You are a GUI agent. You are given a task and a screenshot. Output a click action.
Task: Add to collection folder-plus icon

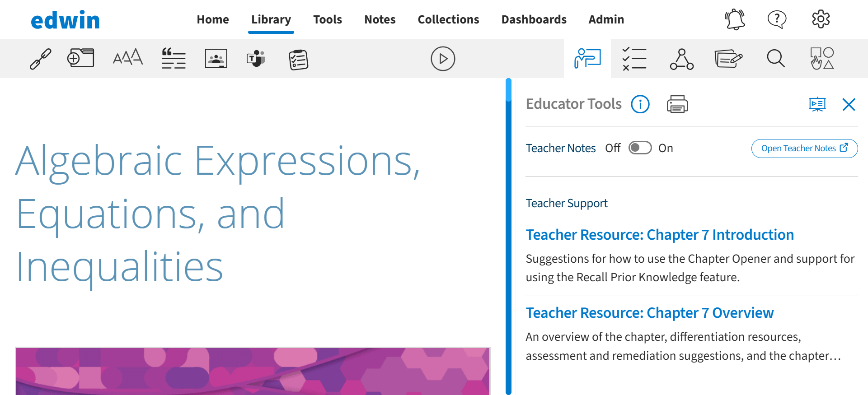pos(80,58)
